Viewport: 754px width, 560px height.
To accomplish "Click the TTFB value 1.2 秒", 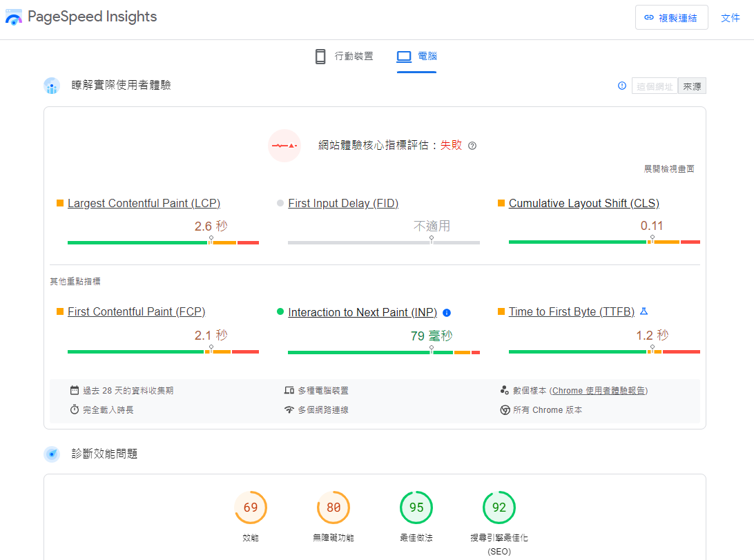I will [652, 335].
